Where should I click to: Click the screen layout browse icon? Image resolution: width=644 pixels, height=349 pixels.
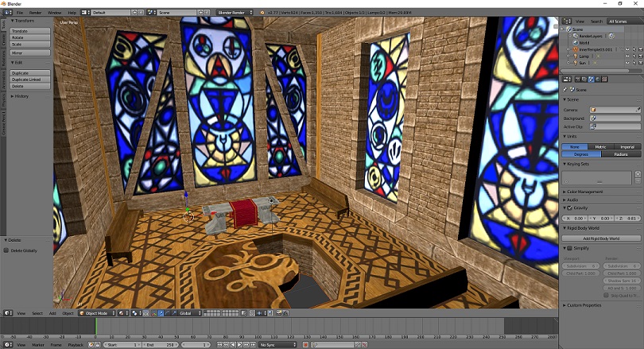85,13
